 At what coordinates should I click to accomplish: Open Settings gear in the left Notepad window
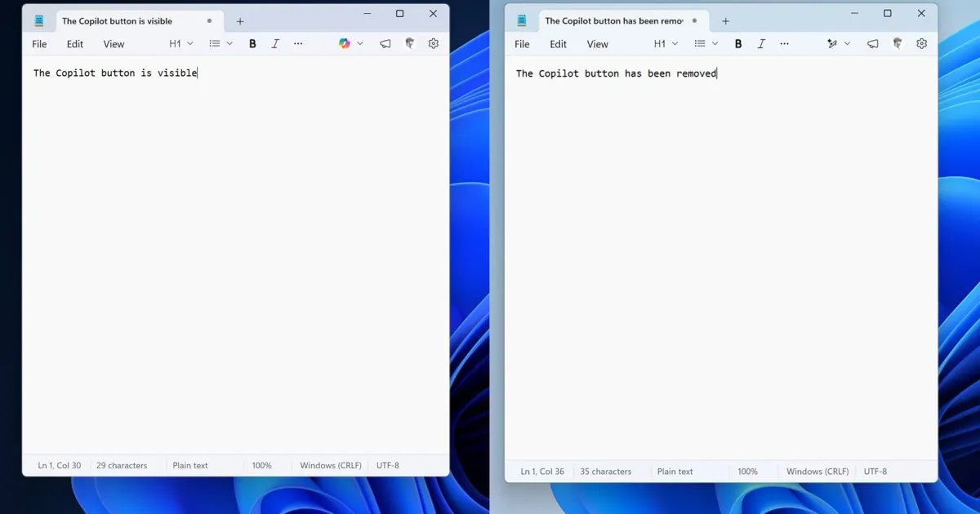[434, 44]
